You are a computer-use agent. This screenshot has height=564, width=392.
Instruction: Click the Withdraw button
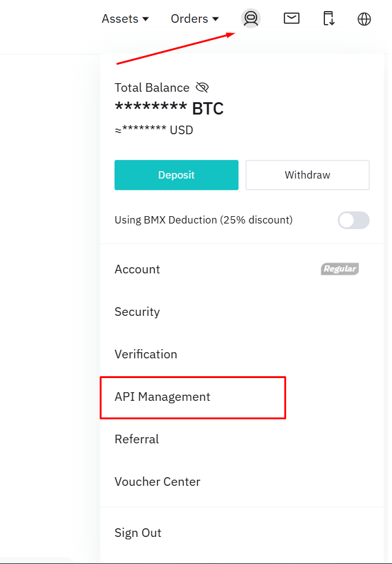pos(307,175)
